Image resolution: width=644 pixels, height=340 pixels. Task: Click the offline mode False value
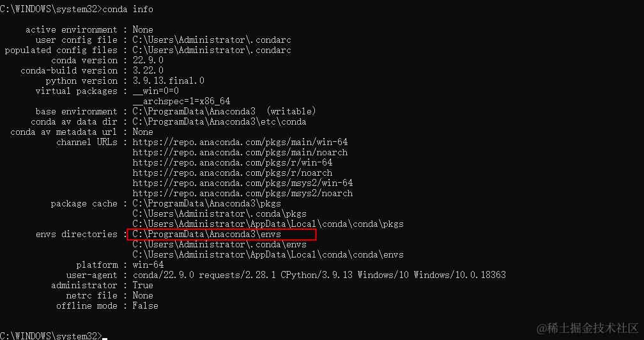pyautogui.click(x=146, y=306)
